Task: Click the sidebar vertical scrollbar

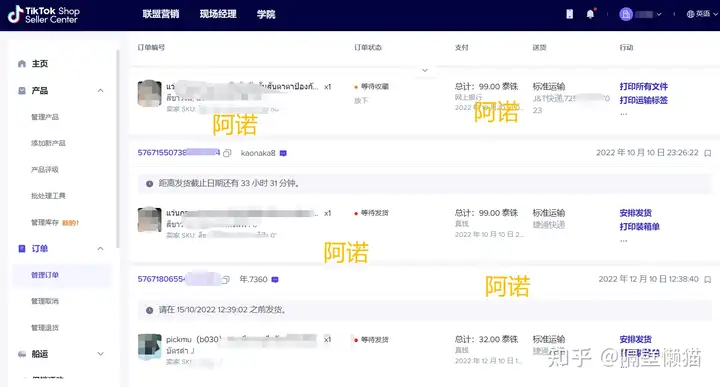Action: 118,149
